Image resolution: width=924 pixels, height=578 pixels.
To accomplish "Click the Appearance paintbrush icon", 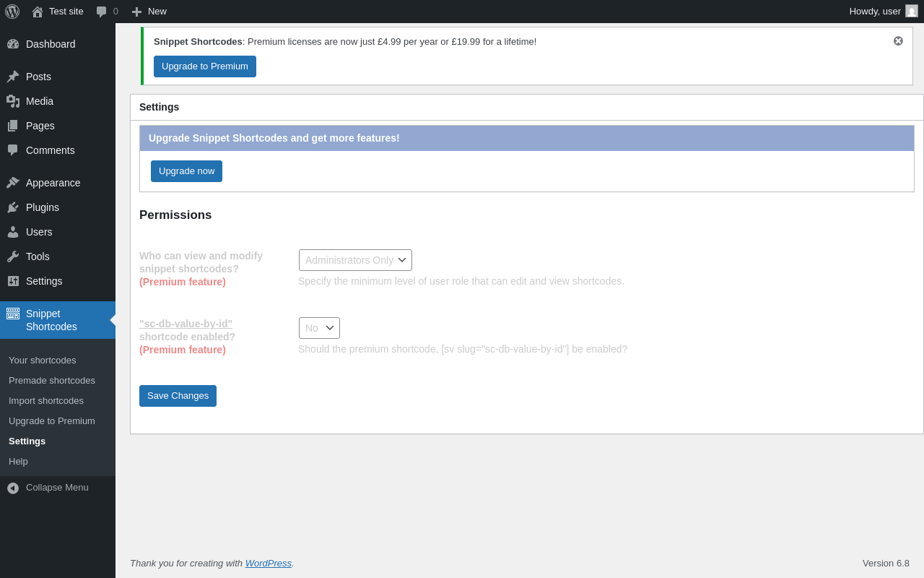I will coord(13,183).
